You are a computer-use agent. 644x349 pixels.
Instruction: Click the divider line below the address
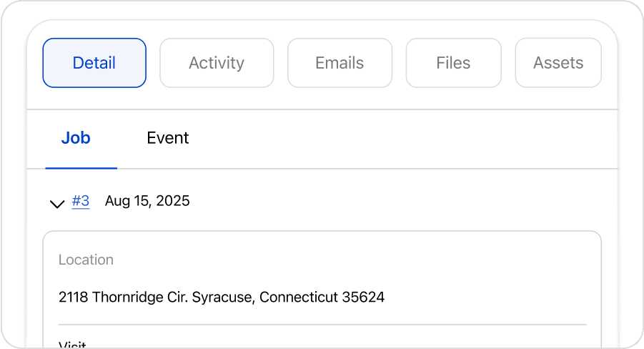tap(322, 325)
